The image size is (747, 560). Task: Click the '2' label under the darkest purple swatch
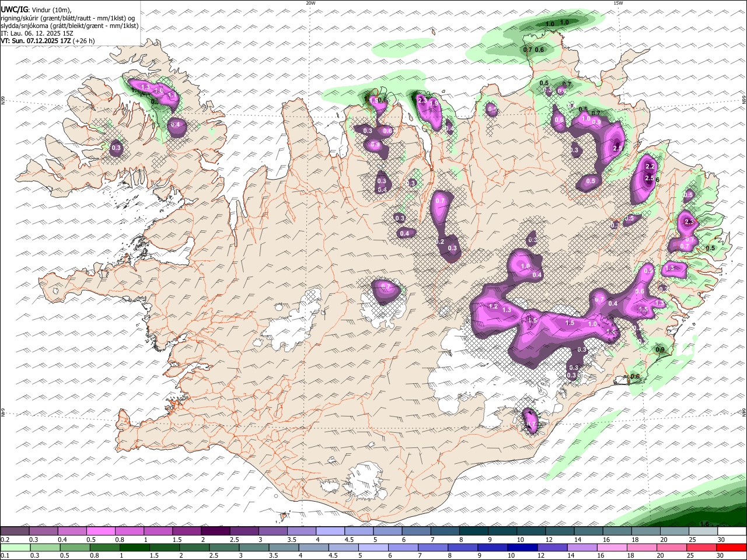click(203, 540)
